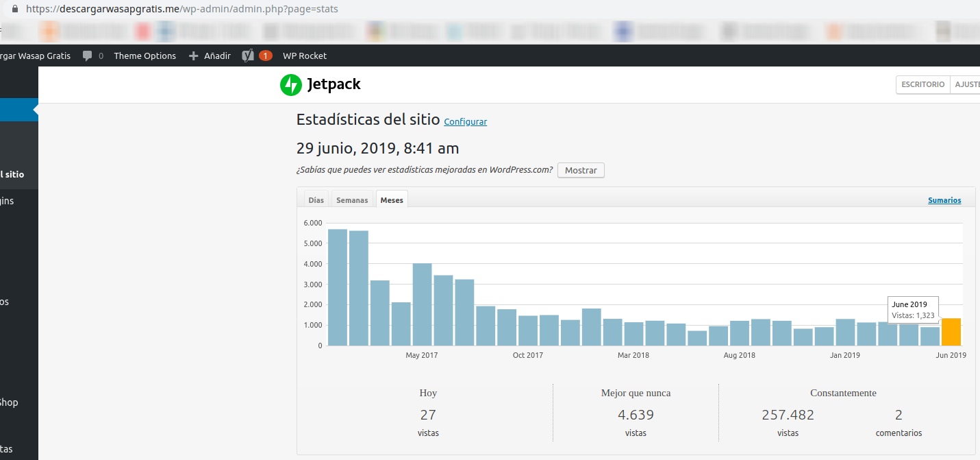This screenshot has height=460, width=980.
Task: Open the Sumarios link
Action: click(944, 200)
